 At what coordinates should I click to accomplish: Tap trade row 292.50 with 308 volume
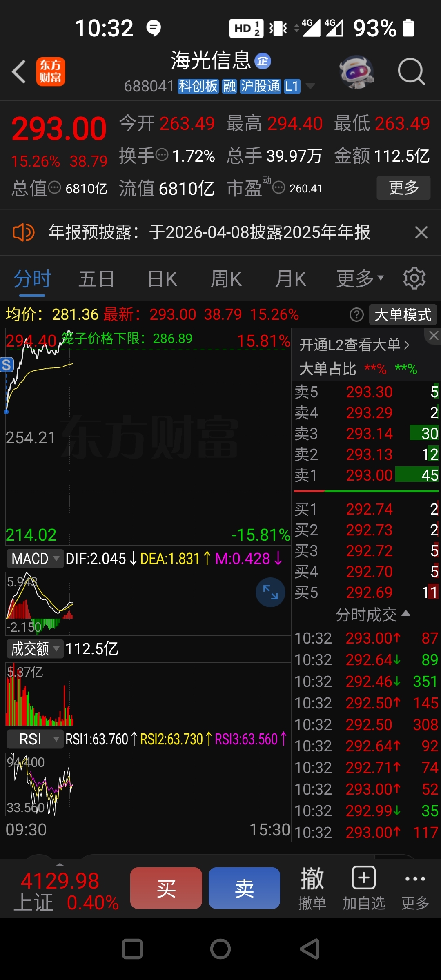click(366, 725)
